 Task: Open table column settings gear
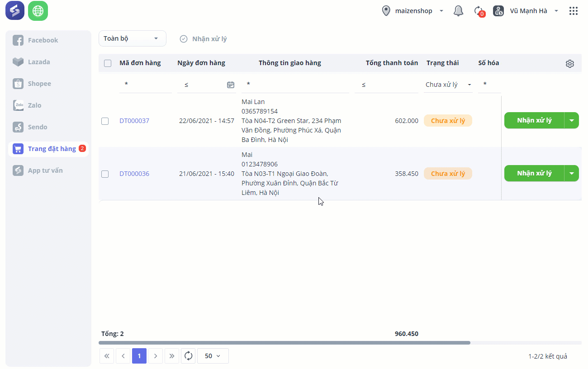(570, 64)
